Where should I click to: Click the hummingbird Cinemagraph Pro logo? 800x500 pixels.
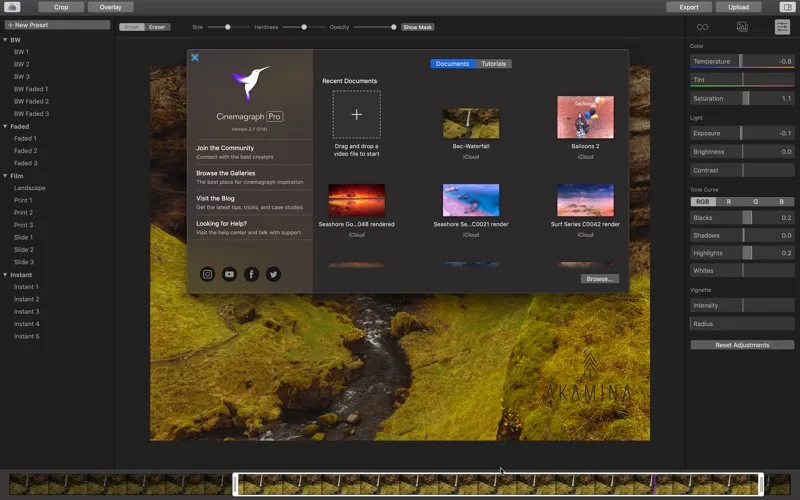click(x=250, y=83)
